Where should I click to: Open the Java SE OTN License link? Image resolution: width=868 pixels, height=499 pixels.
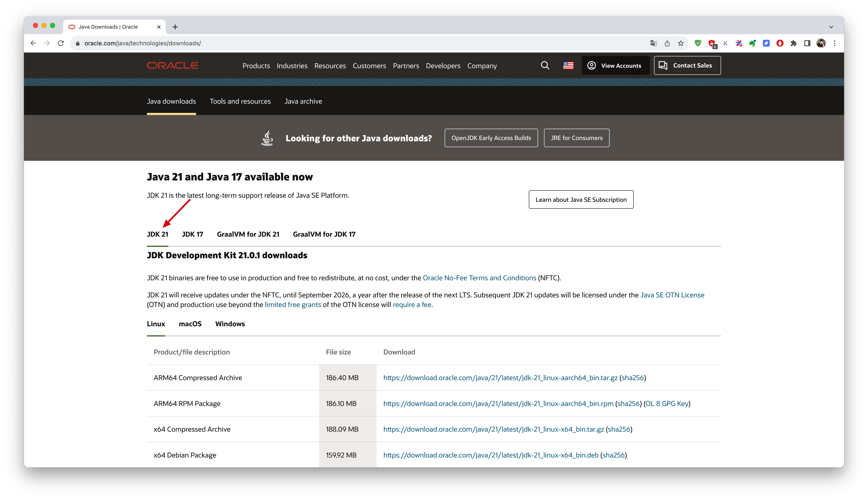[x=672, y=295]
